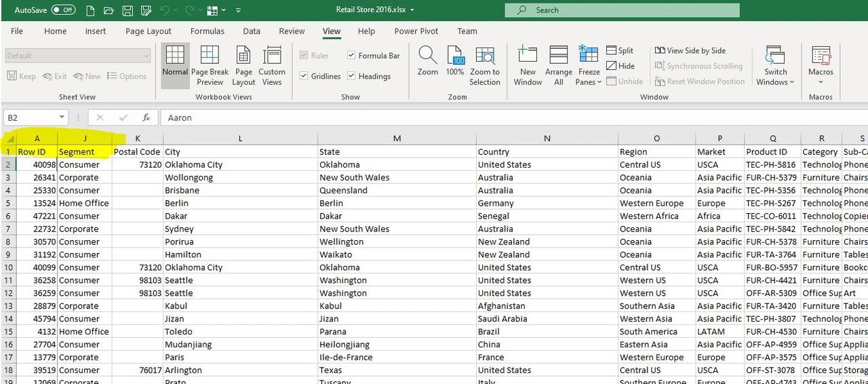Click the Zoom magnifier icon
The image size is (868, 384).
[427, 62]
